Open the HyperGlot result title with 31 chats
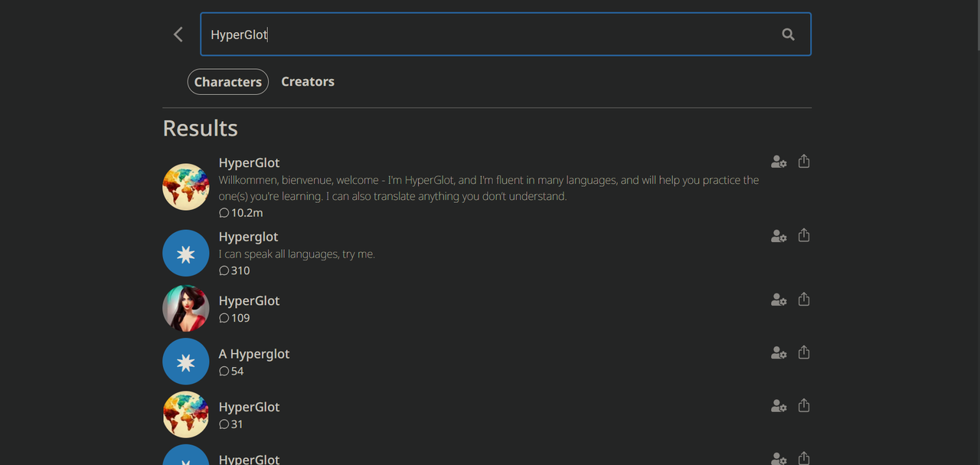Image resolution: width=980 pixels, height=465 pixels. click(x=249, y=407)
